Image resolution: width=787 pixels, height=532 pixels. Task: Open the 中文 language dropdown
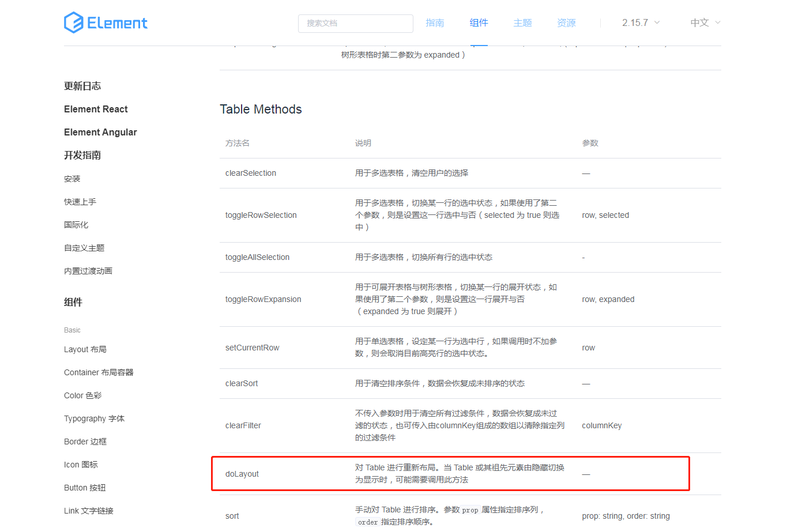pos(699,22)
